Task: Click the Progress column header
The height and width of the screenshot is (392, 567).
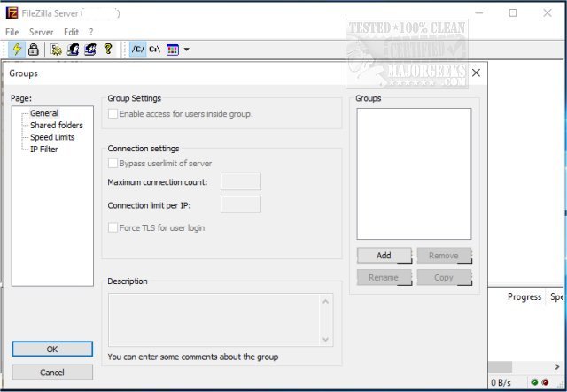Action: [524, 296]
